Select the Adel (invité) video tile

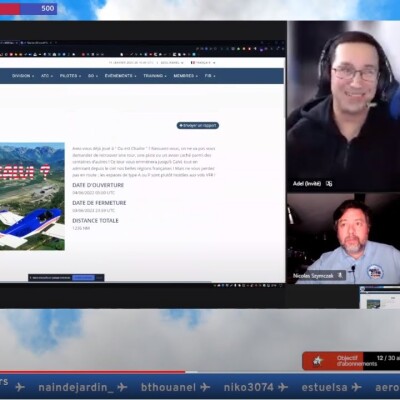343,106
